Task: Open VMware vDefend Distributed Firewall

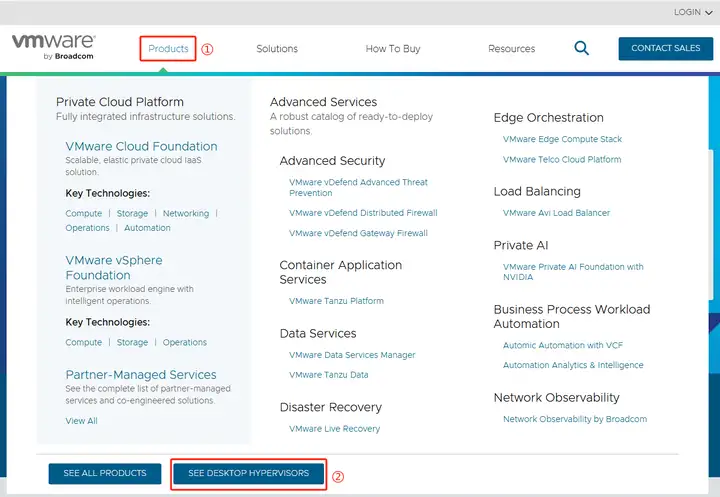Action: click(x=363, y=213)
